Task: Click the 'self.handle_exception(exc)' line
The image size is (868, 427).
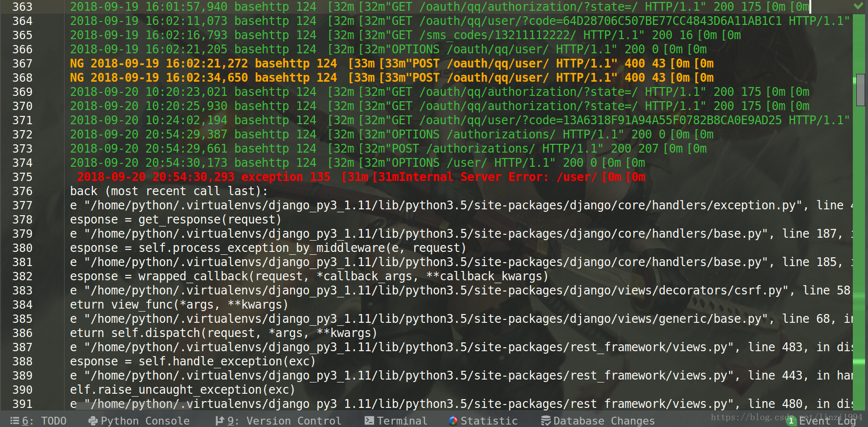Action: [x=193, y=361]
